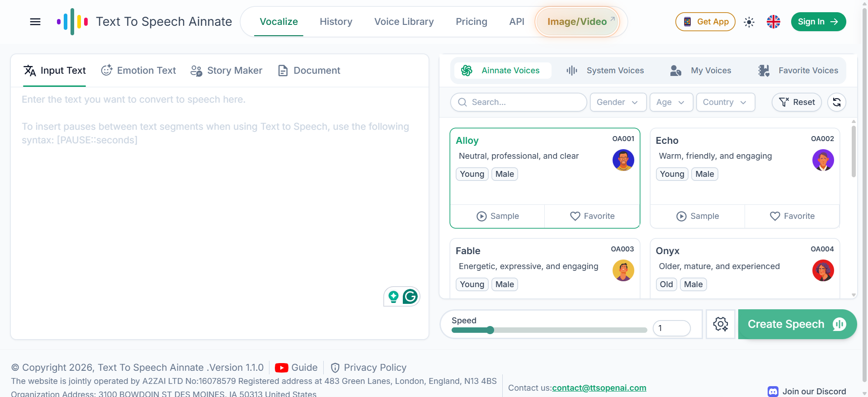Open the Country dropdown

[x=726, y=102]
